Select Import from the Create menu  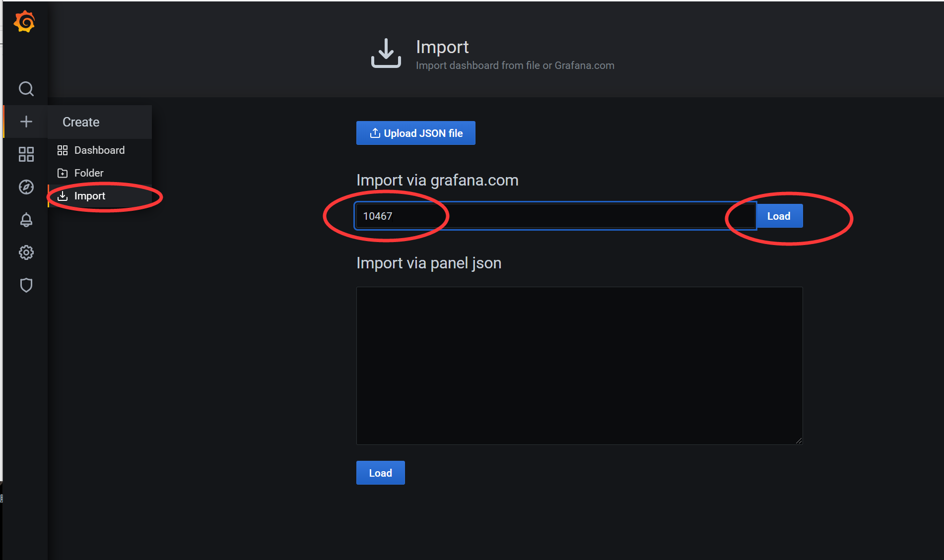tap(100, 196)
